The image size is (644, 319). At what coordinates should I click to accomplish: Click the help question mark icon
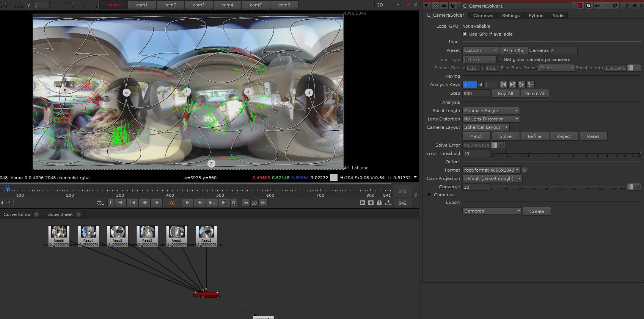pyautogui.click(x=627, y=6)
